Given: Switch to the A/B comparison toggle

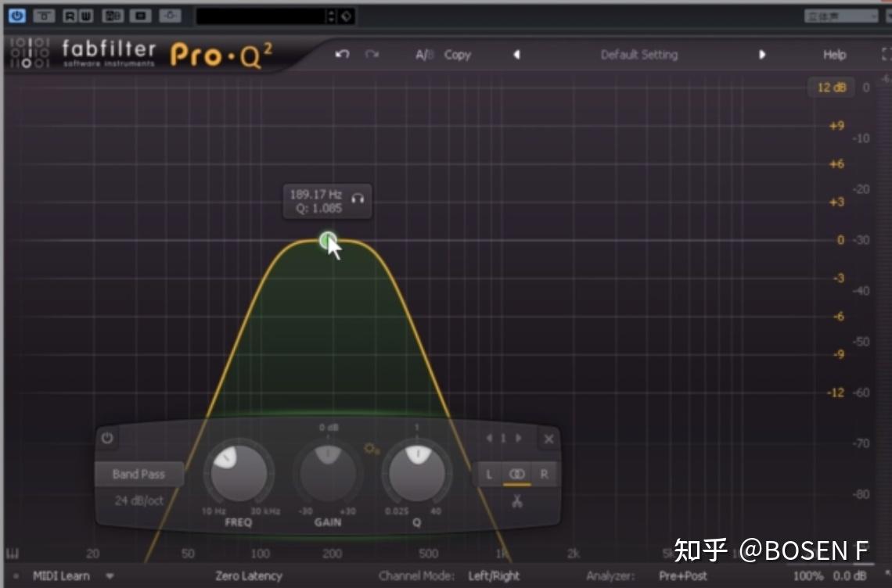Looking at the screenshot, I should (x=423, y=54).
